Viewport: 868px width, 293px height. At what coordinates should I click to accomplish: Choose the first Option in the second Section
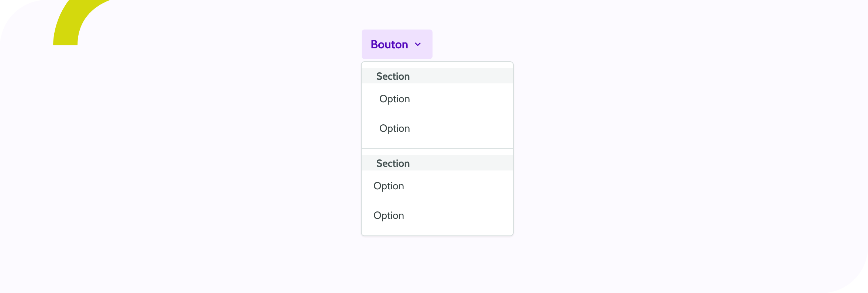coord(389,186)
